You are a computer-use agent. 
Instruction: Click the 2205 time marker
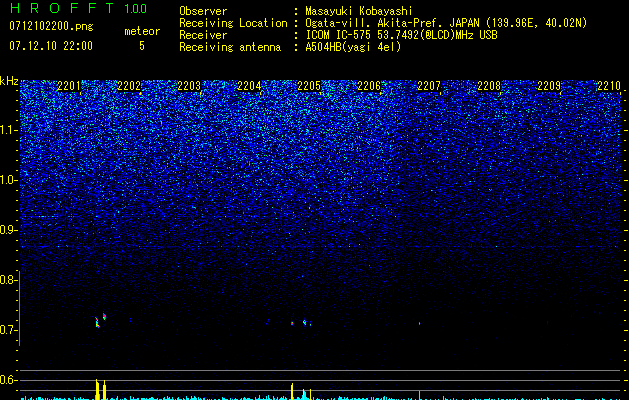[x=309, y=86]
